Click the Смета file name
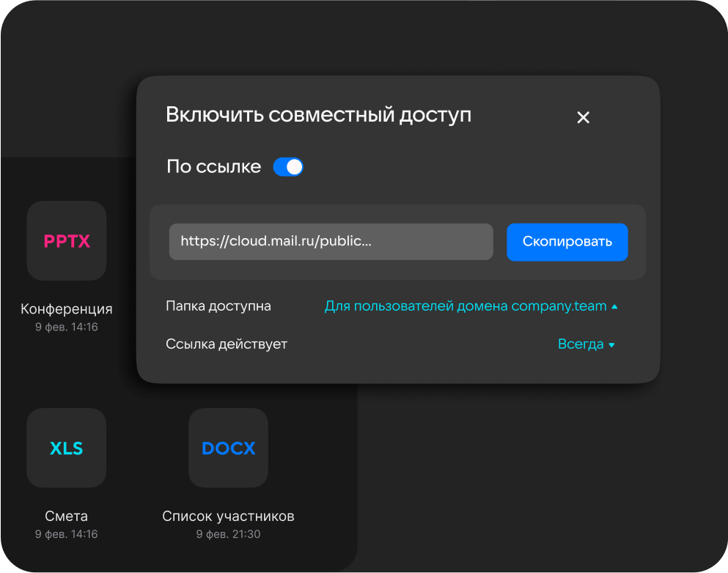This screenshot has width=728, height=573. [66, 516]
